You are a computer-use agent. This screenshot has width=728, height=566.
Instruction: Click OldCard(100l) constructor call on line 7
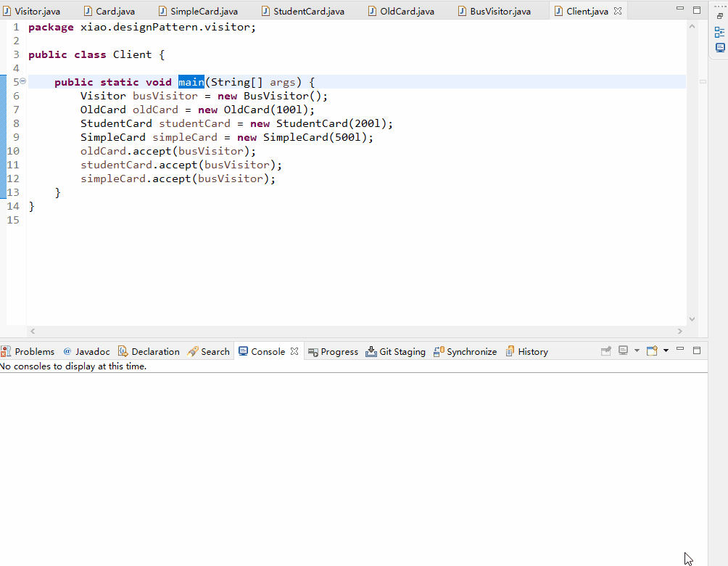coord(266,110)
